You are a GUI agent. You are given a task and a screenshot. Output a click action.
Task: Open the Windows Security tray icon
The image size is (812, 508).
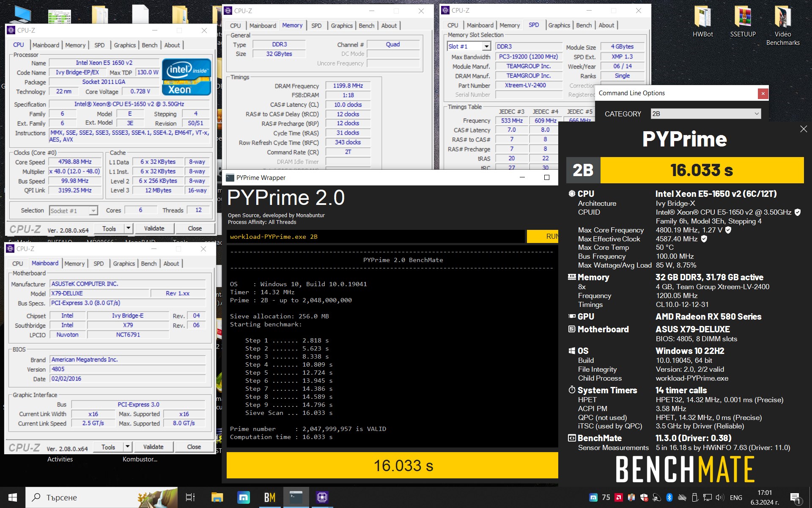644,497
